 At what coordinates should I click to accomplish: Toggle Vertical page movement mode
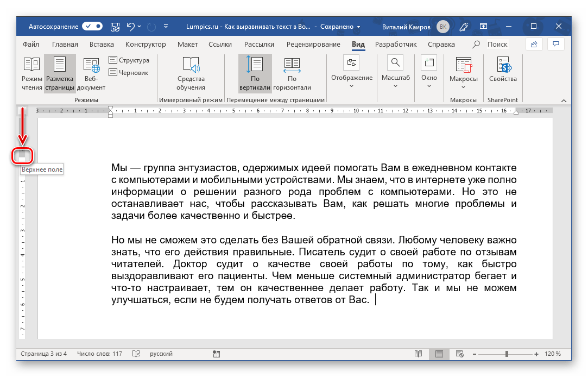coord(255,73)
